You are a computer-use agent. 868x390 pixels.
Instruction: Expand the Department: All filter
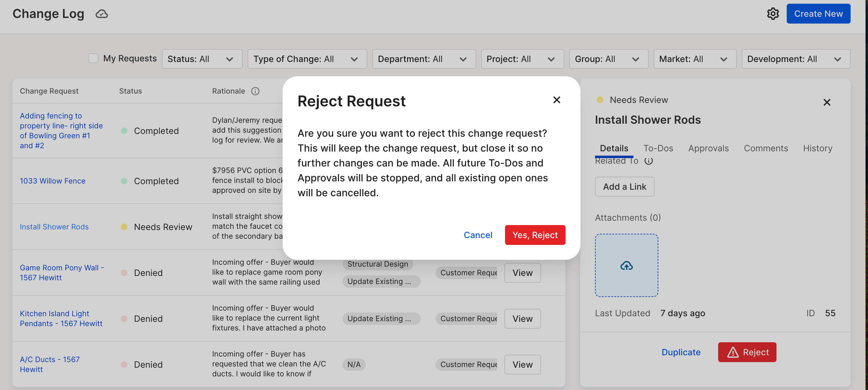[x=423, y=59]
